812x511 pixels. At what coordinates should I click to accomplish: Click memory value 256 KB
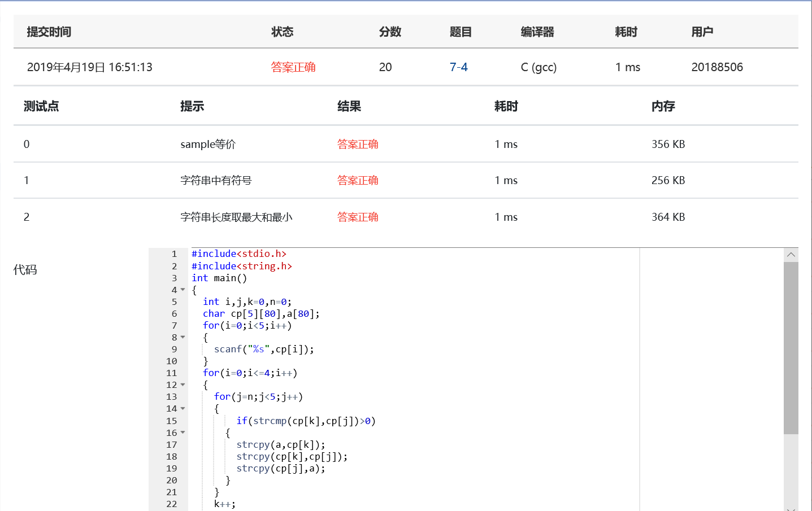click(668, 180)
